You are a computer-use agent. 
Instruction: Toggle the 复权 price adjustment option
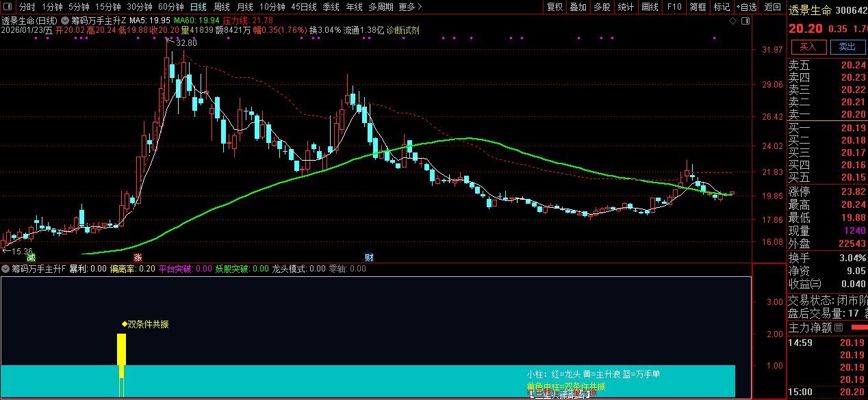click(x=555, y=7)
